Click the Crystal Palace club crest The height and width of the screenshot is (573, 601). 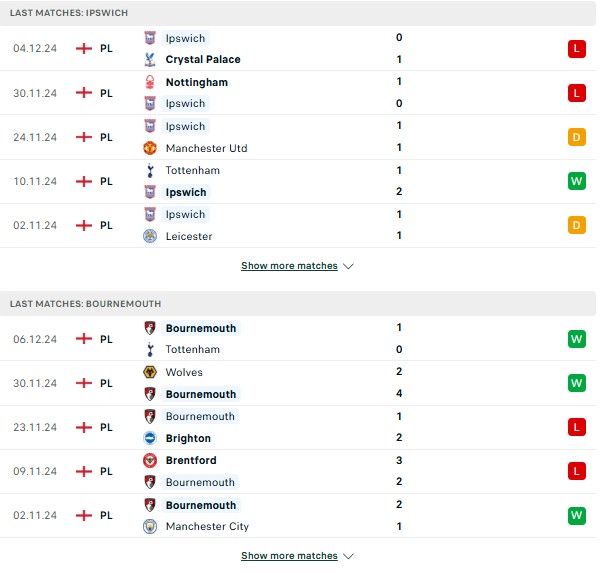pyautogui.click(x=150, y=59)
